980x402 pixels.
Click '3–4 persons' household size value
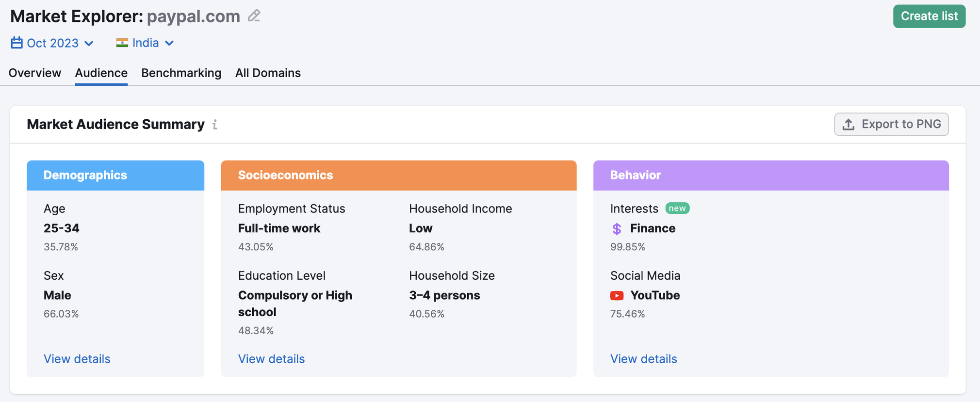click(444, 295)
